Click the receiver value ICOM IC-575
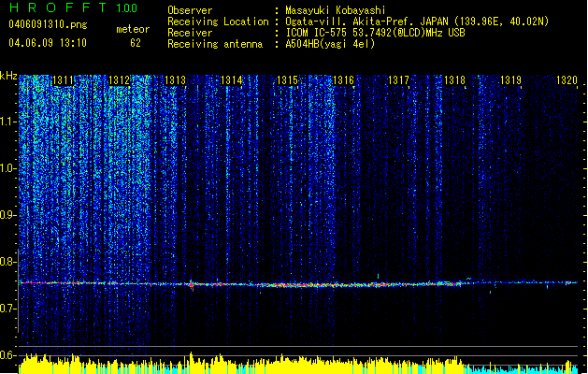Viewport: 588px width, 374px height. coord(318,33)
